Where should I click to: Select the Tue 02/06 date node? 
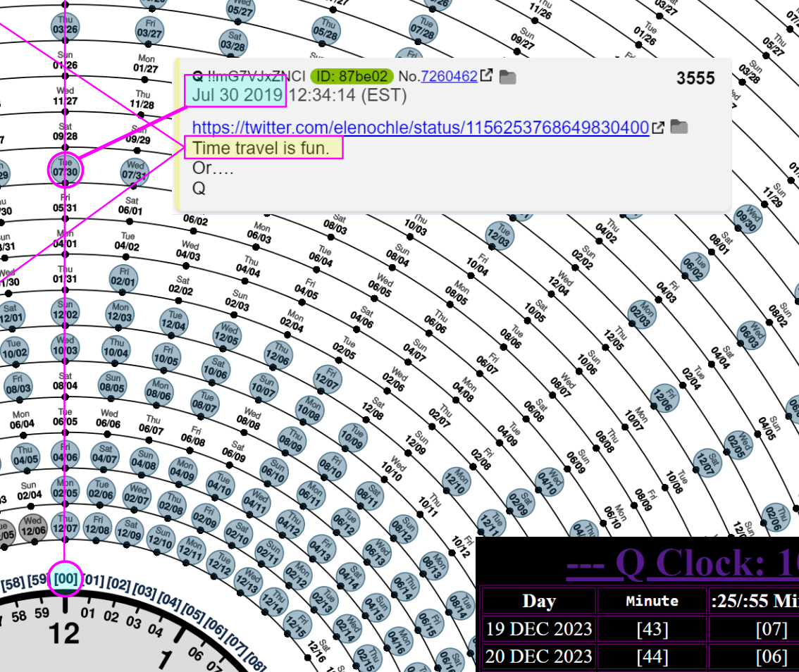(x=101, y=492)
